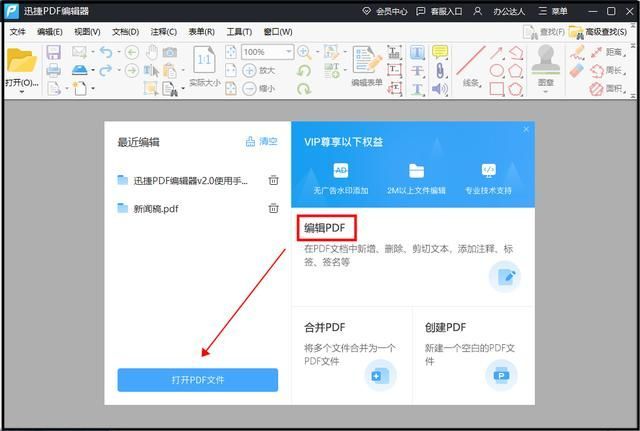
Task: Go to previous view with left arrow circle
Action: 131,52
